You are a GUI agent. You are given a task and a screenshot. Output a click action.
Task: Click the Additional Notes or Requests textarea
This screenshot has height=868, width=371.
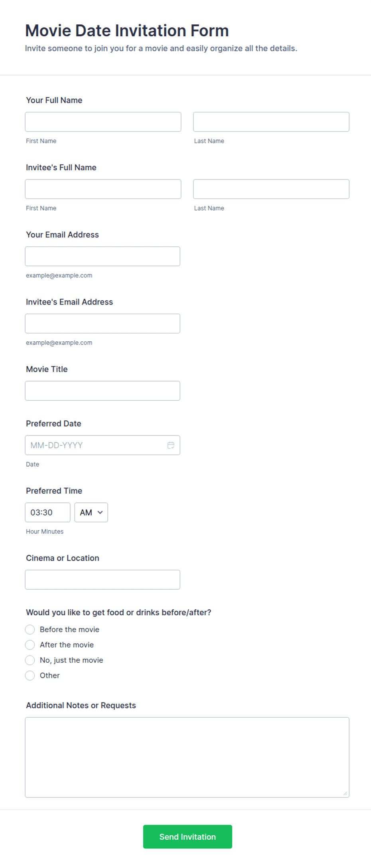[x=187, y=757]
